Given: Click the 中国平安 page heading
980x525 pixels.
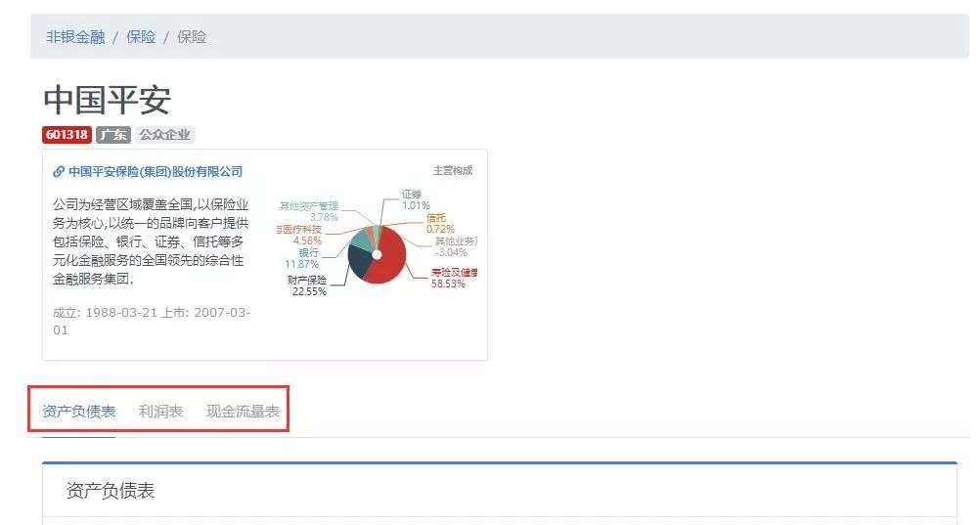Looking at the screenshot, I should pyautogui.click(x=107, y=100).
